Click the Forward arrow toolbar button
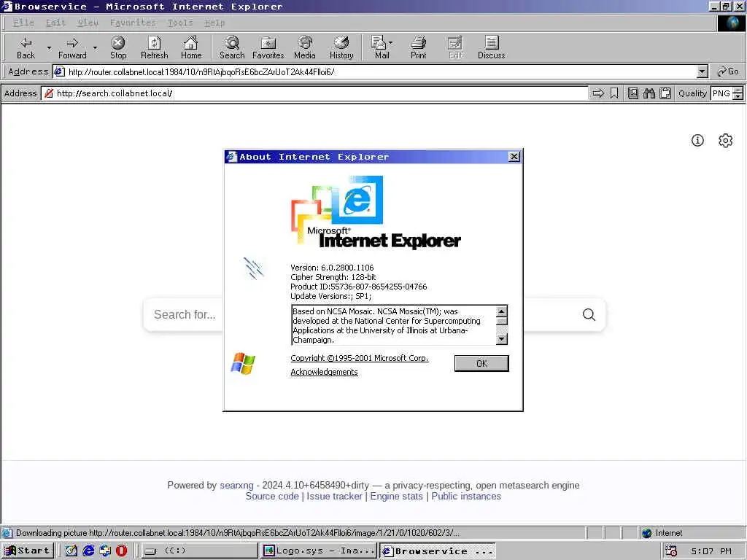This screenshot has height=560, width=747. click(72, 47)
